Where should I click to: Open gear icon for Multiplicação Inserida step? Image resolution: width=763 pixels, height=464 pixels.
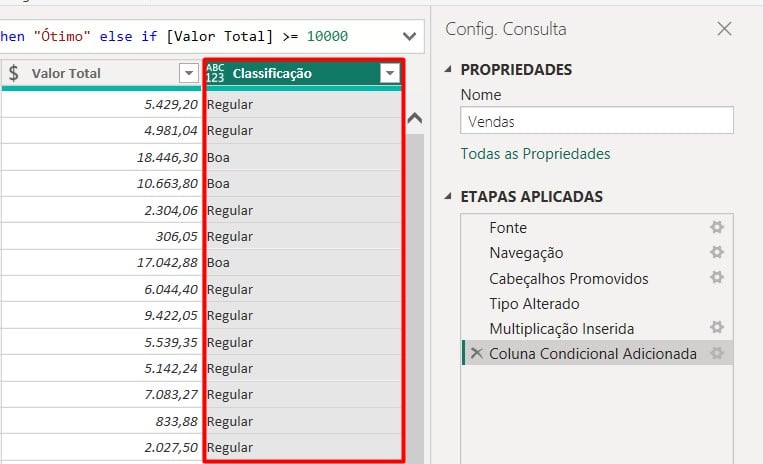click(x=717, y=327)
